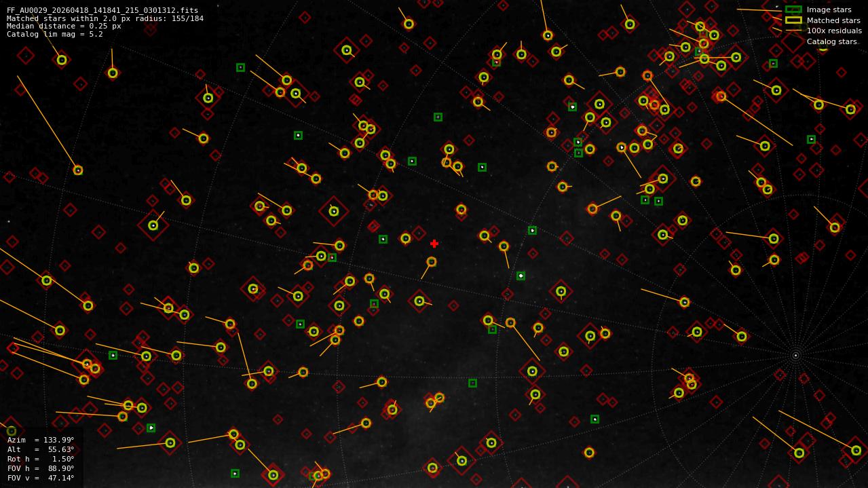Select the Catalog stars legend label
868x488 pixels.
(x=831, y=41)
